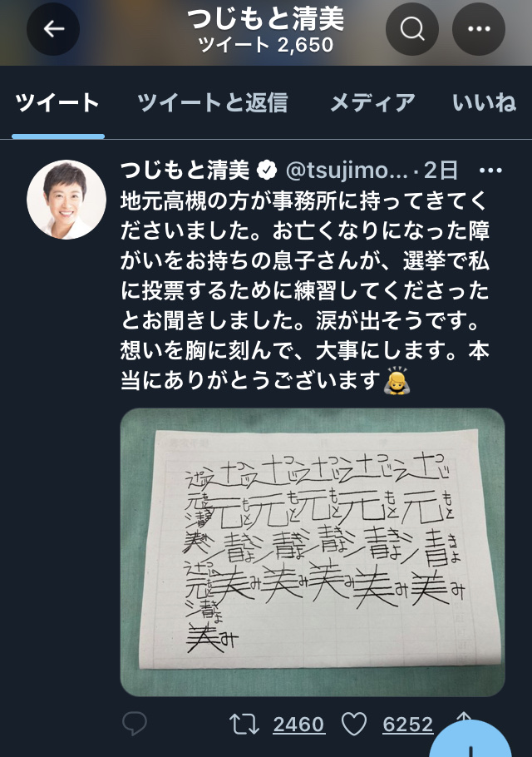The image size is (532, 757).
Task: Click the 2460 retweet count
Action: click(298, 725)
